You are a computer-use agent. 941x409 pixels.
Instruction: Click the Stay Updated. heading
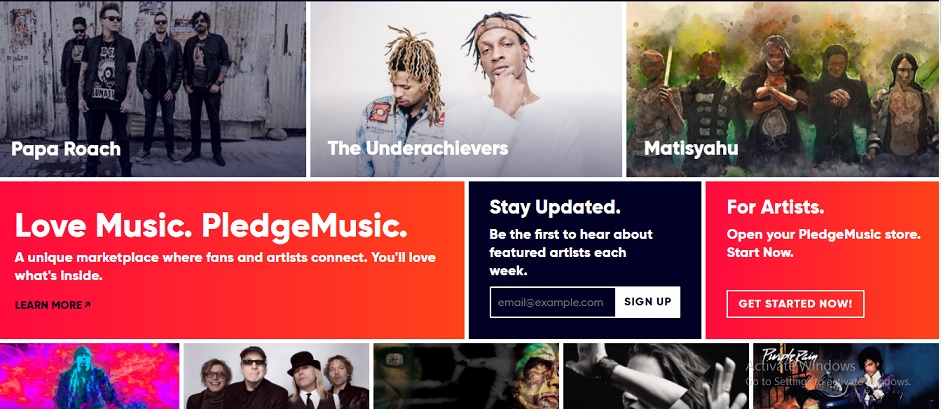pyautogui.click(x=555, y=207)
